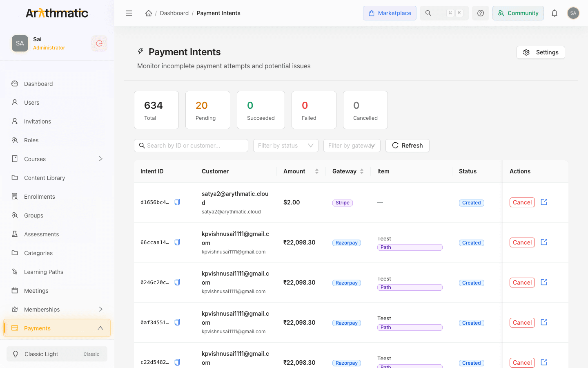The height and width of the screenshot is (368, 588).
Task: Open Invitations in the sidebar
Action: pyautogui.click(x=57, y=121)
